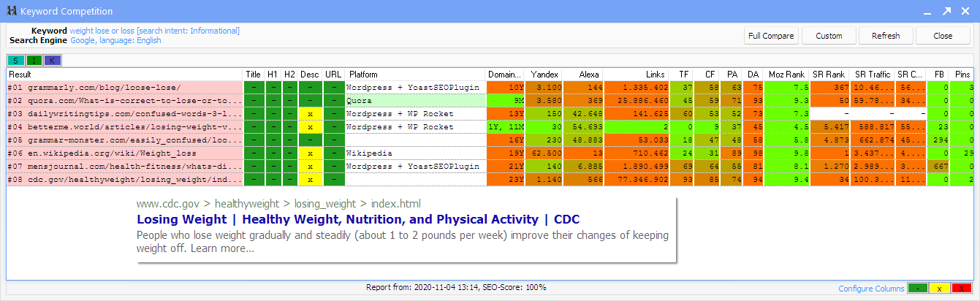
Task: Open the Custom comparison button
Action: coord(829,36)
